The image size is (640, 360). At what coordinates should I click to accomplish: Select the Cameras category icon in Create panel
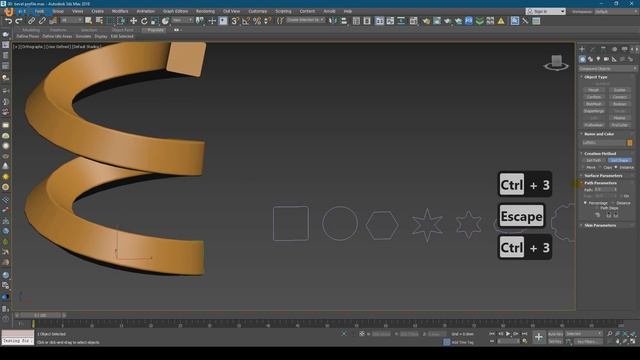(606, 60)
